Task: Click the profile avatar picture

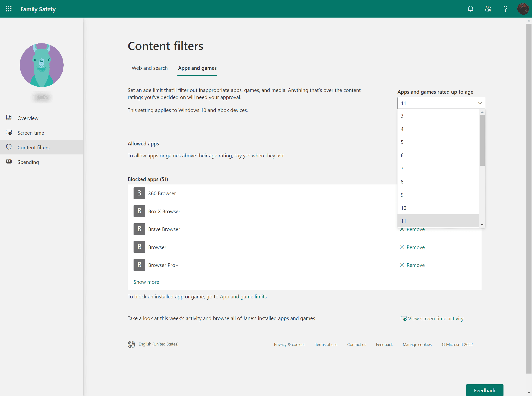Action: (523, 9)
